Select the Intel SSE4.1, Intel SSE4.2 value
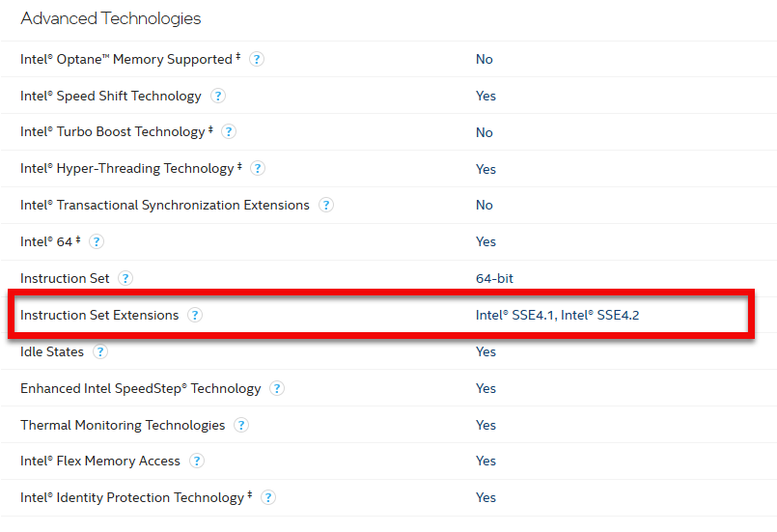The image size is (777, 532). coord(558,315)
